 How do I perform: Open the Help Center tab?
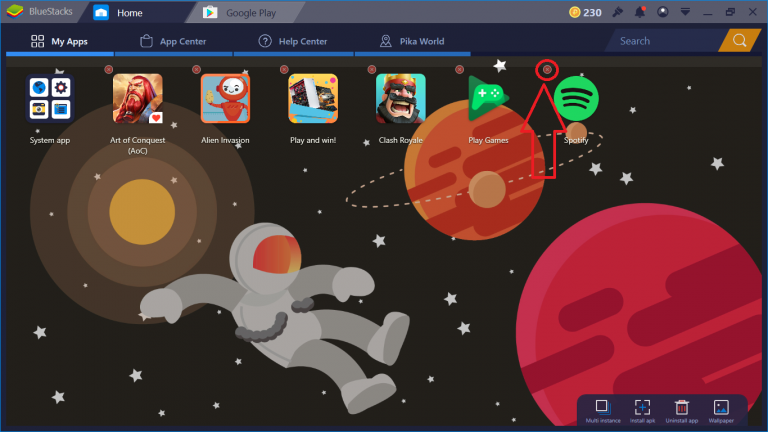coord(293,41)
